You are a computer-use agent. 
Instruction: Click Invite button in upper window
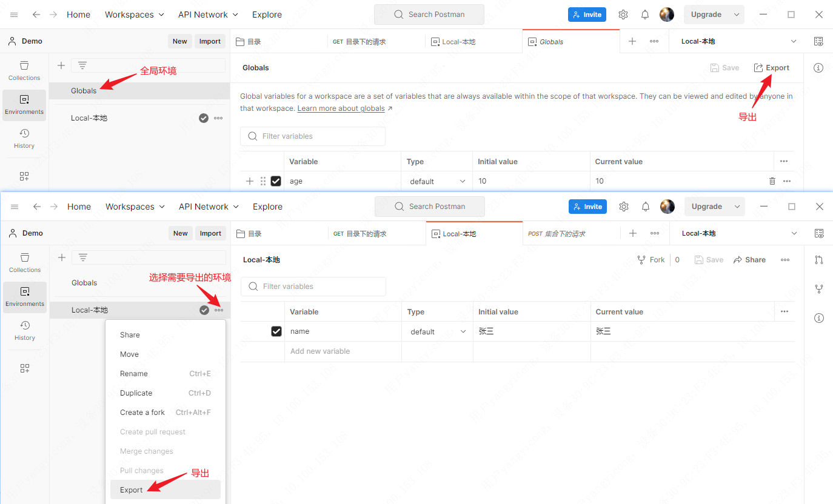pyautogui.click(x=586, y=15)
